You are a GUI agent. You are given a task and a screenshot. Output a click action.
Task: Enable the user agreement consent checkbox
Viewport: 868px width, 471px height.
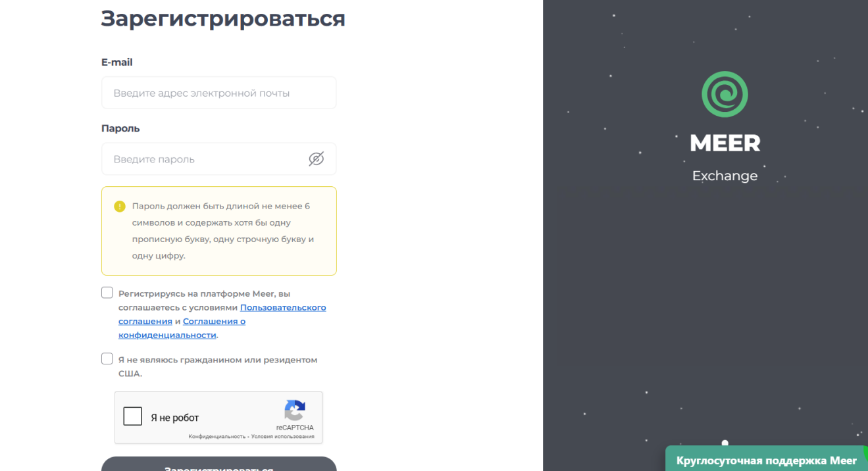pos(107,292)
